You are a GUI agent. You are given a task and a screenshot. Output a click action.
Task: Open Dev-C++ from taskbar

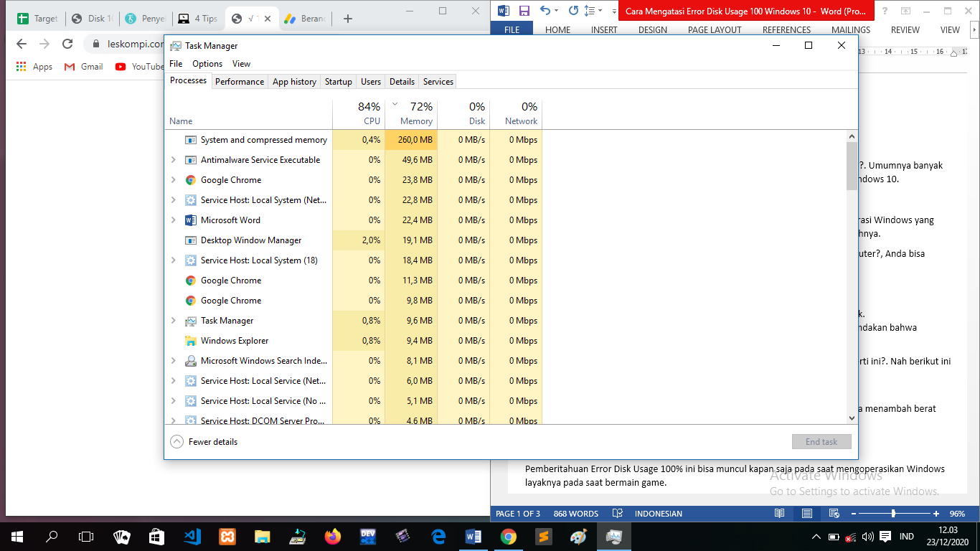pyautogui.click(x=367, y=536)
